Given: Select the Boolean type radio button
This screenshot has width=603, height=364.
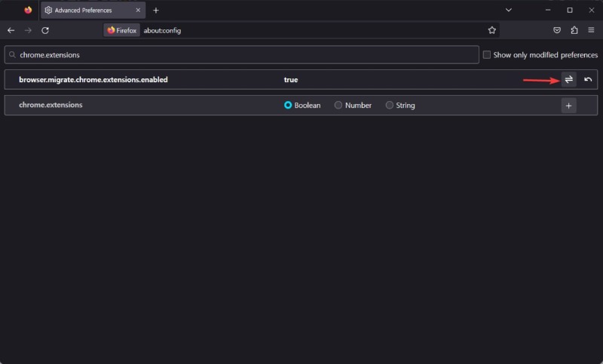Looking at the screenshot, I should [288, 106].
